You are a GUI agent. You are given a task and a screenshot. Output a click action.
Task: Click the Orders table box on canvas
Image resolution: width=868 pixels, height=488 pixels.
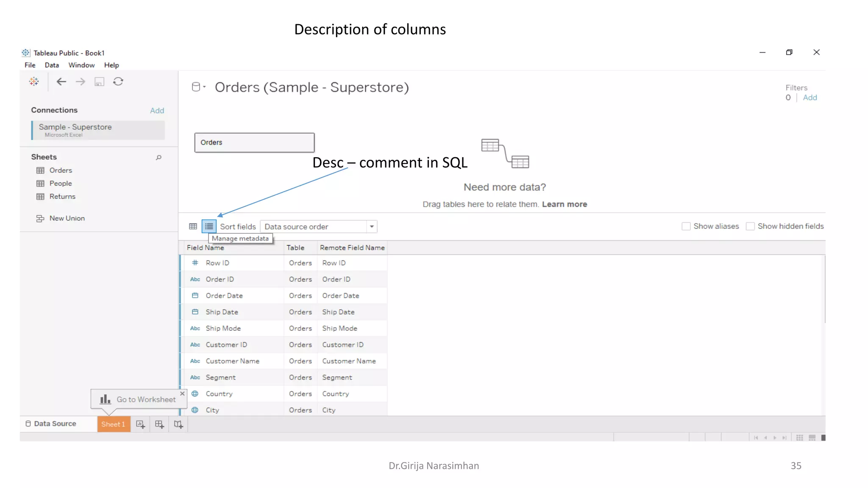click(x=254, y=142)
